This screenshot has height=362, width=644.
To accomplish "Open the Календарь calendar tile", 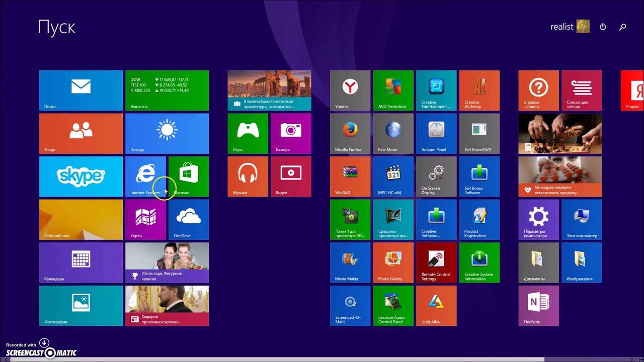I will click(x=81, y=263).
